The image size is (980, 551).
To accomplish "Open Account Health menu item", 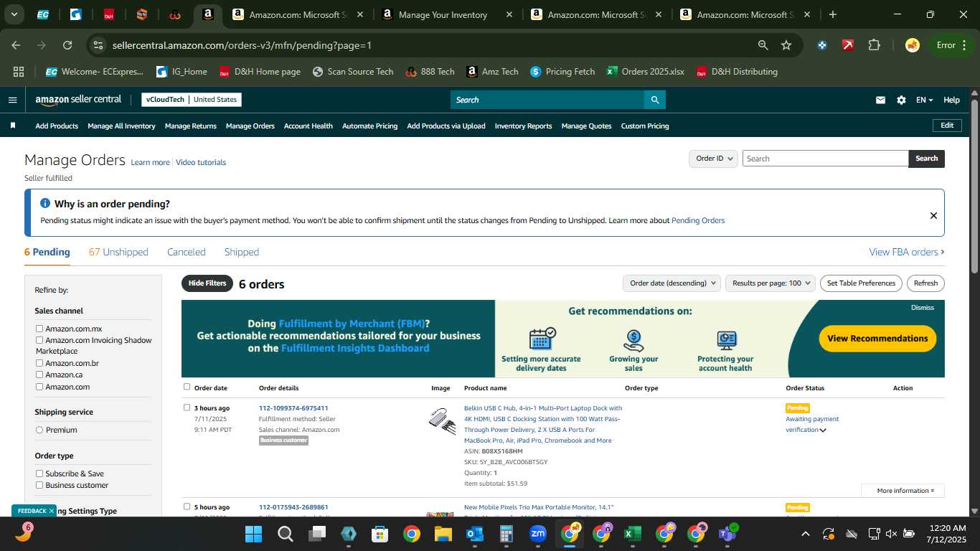I will [x=308, y=126].
